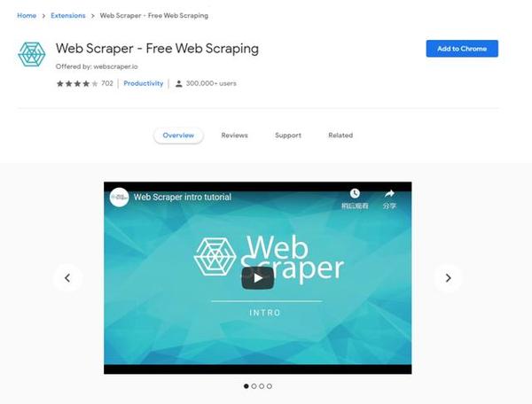This screenshot has height=404, width=532.
Task: Click the watch later clock icon on video
Action: (355, 193)
